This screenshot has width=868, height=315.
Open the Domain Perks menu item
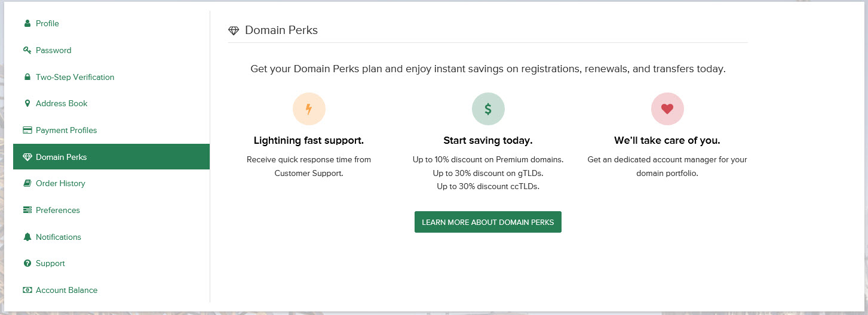click(x=111, y=157)
